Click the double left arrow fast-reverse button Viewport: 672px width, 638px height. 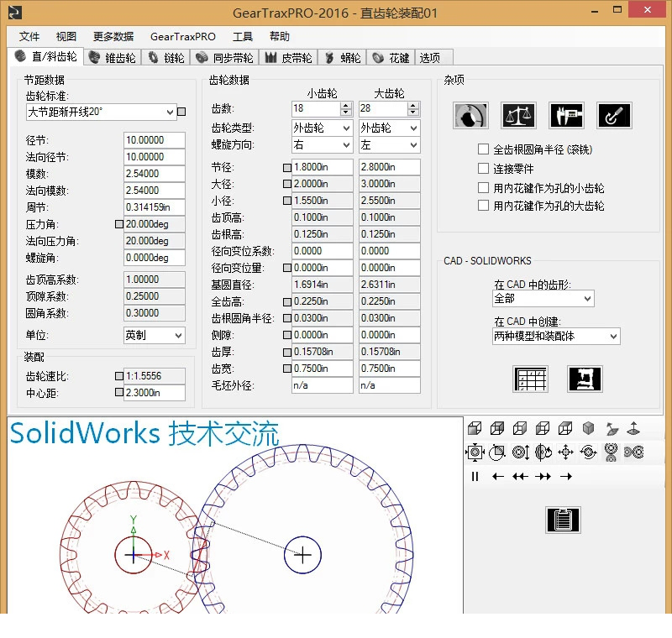tap(520, 476)
